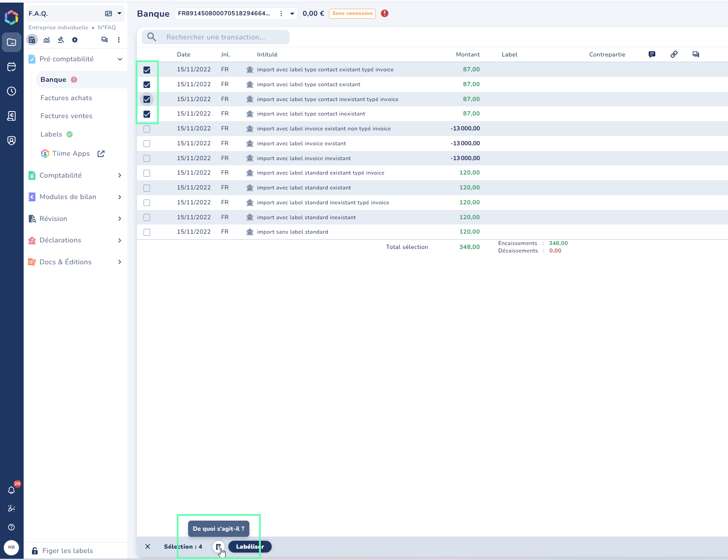This screenshot has width=728, height=560.
Task: Click 'import avec label standard inexistant' row text
Action: click(306, 217)
